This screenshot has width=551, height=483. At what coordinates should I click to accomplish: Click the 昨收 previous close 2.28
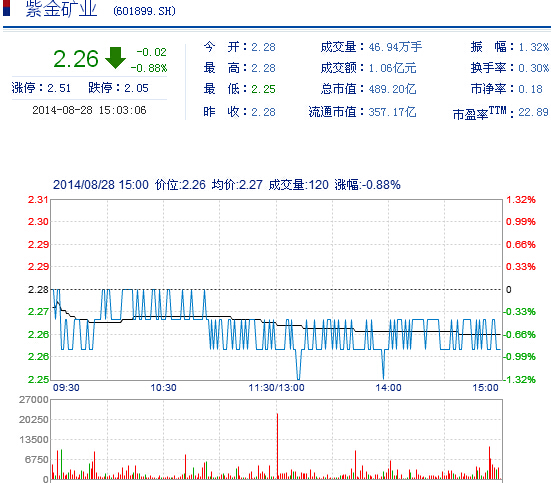pos(263,112)
